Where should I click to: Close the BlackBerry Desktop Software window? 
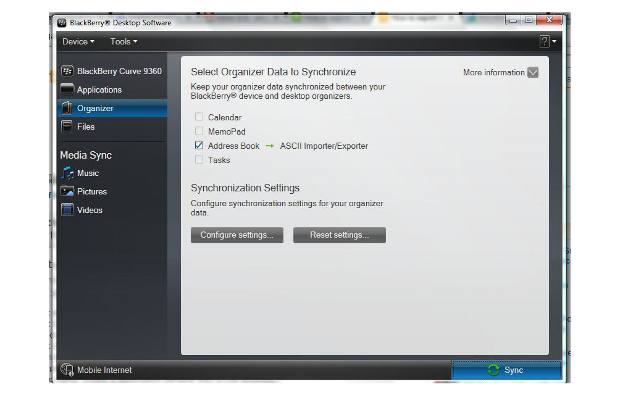tap(549, 20)
